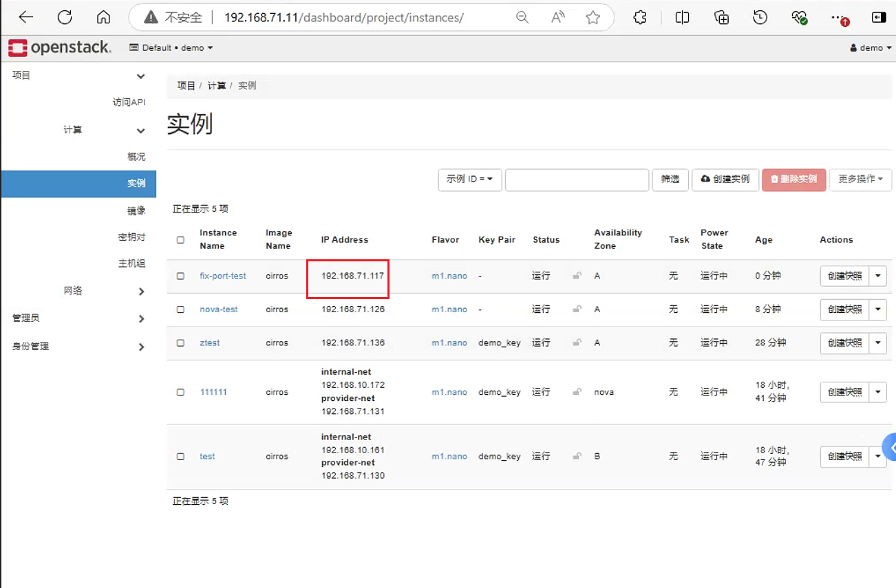Expand the actions arrow for fix-port-test
896x588 pixels.
point(878,276)
